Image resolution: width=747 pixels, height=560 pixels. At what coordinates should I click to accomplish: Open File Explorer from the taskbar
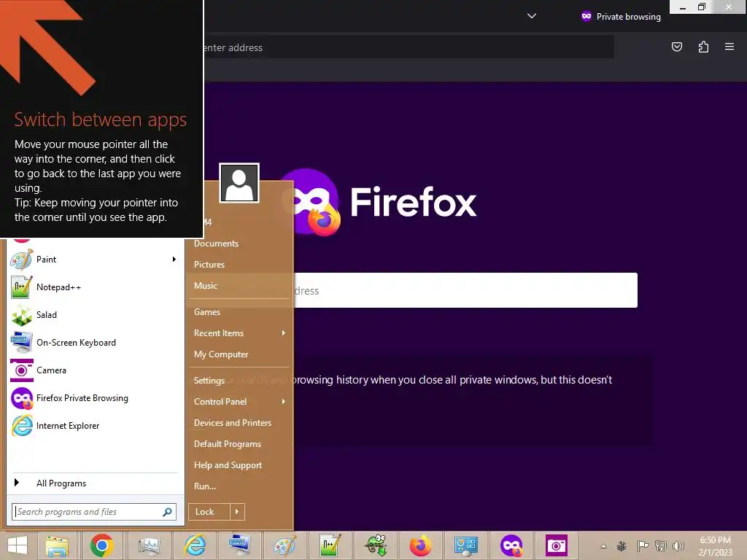point(57,545)
